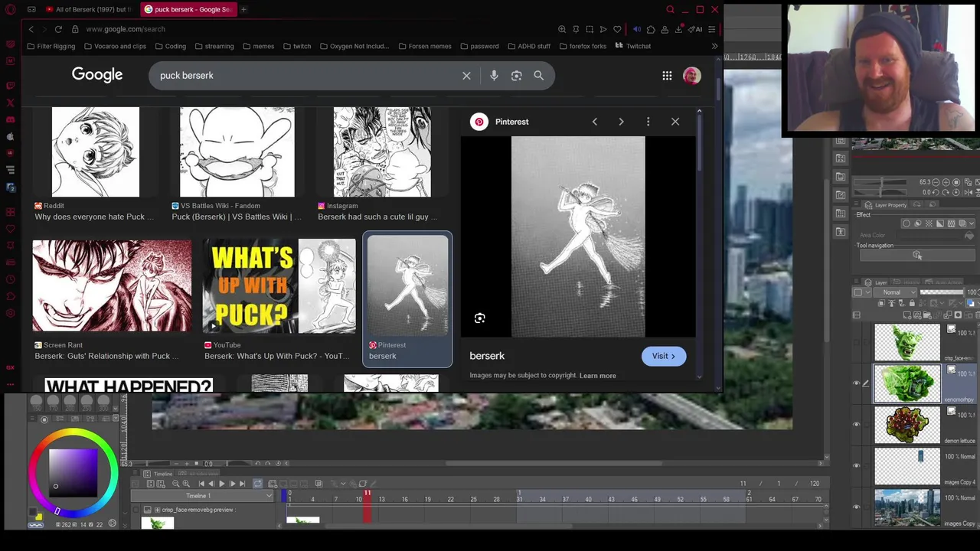Close the Pinterest image preview panel

click(675, 122)
